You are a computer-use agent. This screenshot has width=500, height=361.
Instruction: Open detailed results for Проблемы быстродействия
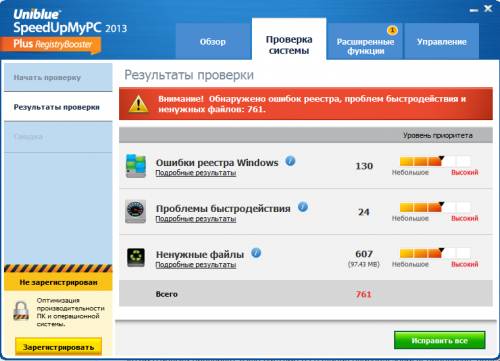tap(196, 219)
